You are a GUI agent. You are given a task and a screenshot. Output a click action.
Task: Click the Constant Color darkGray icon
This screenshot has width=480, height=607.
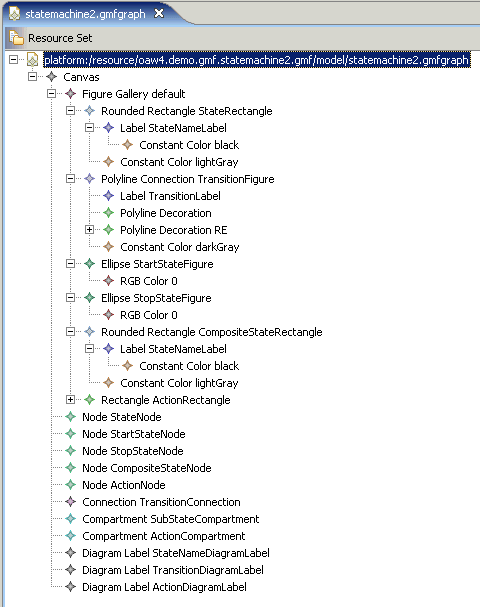click(108, 247)
